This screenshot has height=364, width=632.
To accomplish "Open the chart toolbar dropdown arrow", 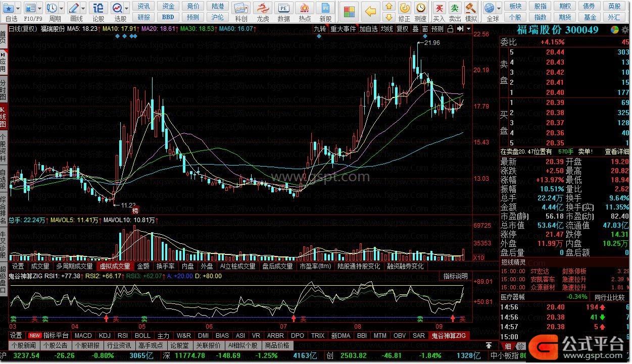I will click(467, 29).
